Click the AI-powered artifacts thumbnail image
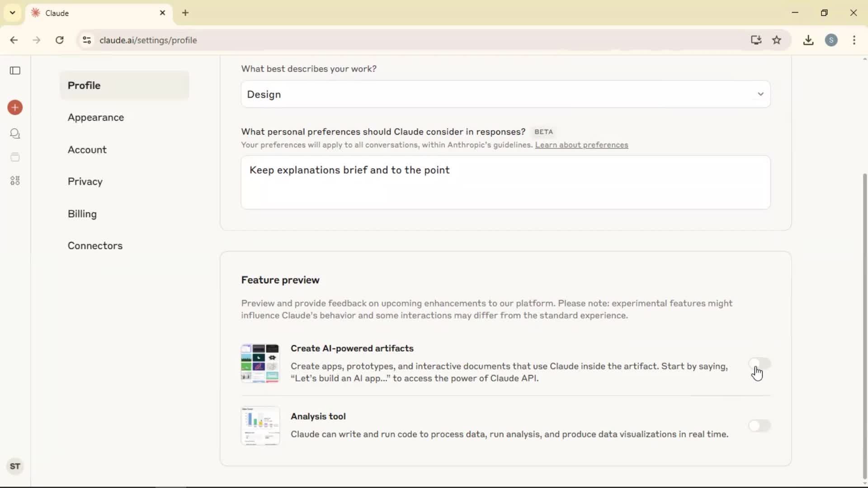The height and width of the screenshot is (488, 868). (260, 363)
